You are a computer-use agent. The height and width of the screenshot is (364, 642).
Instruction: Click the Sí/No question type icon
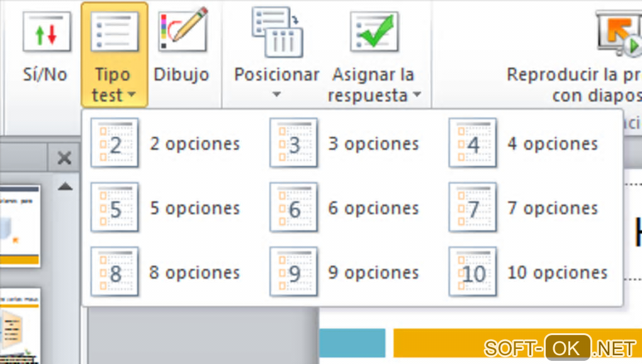point(46,34)
